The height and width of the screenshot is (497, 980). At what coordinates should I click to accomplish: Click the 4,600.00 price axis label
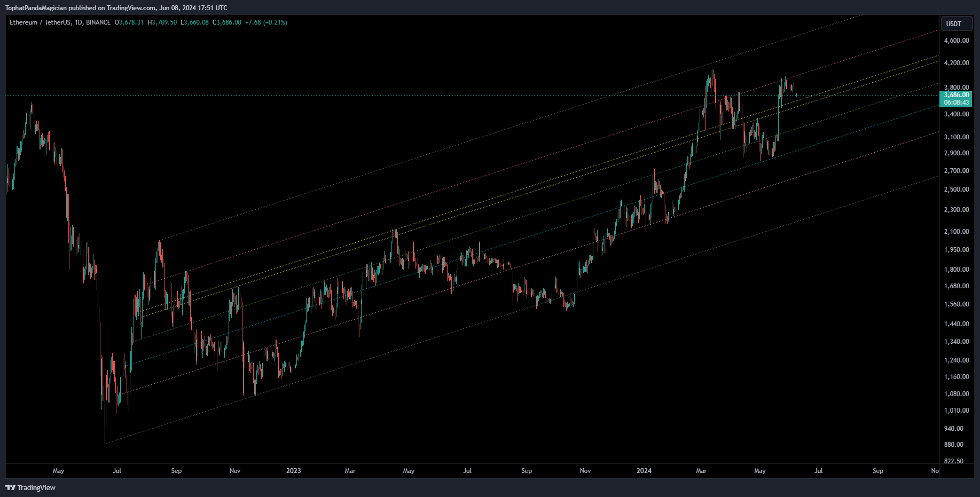(957, 41)
